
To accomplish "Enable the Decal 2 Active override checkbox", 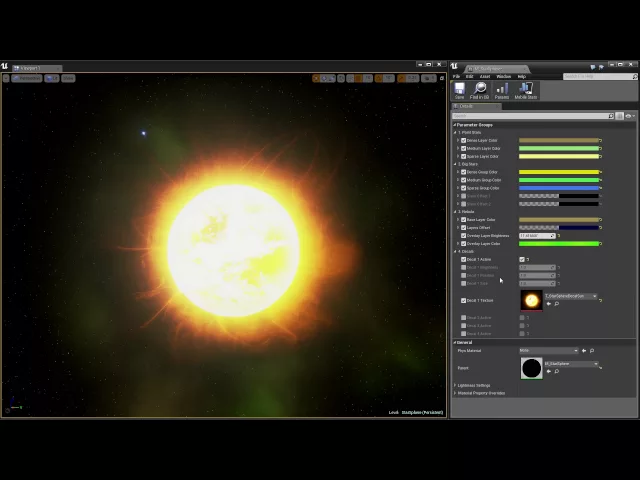I will 463,318.
